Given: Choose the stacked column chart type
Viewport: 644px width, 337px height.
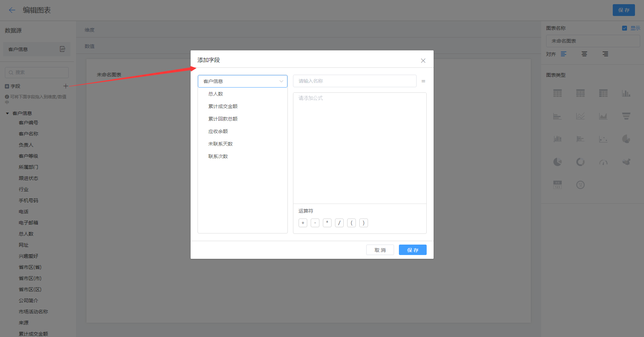Looking at the screenshot, I should coord(558,139).
